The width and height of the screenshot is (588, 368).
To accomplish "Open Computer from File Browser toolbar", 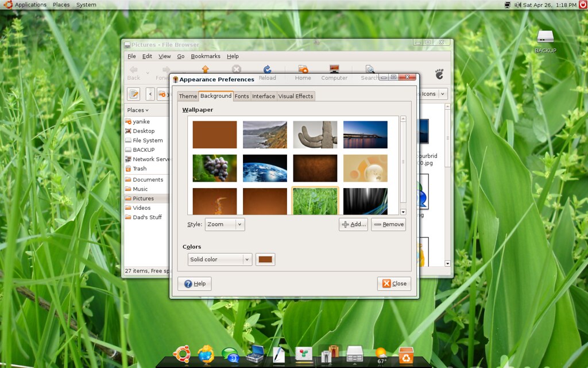I will click(x=334, y=69).
